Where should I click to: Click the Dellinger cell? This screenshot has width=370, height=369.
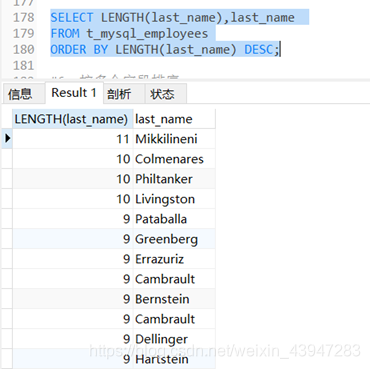coord(174,339)
